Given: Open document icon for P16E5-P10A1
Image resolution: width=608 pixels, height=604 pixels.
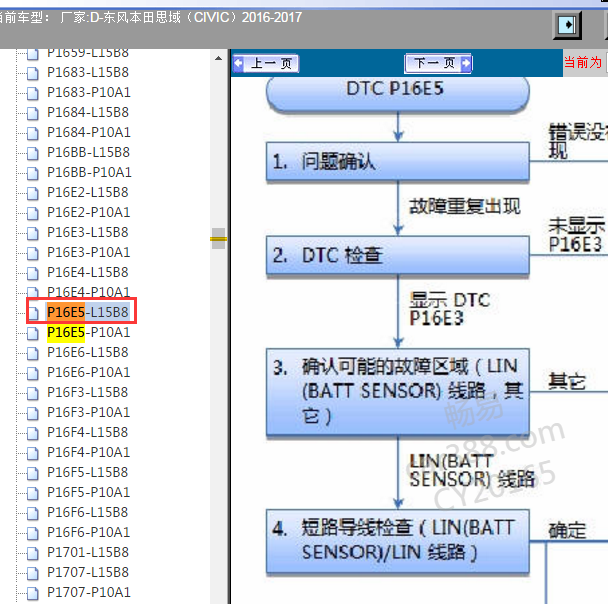Looking at the screenshot, I should pos(33,333).
